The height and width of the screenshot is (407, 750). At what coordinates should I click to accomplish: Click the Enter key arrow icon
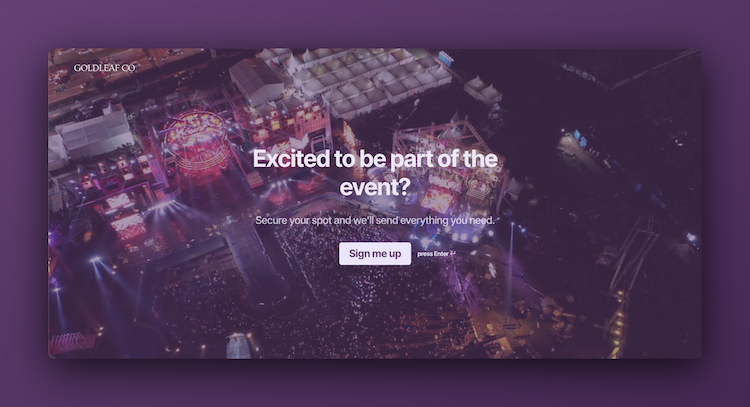(453, 253)
